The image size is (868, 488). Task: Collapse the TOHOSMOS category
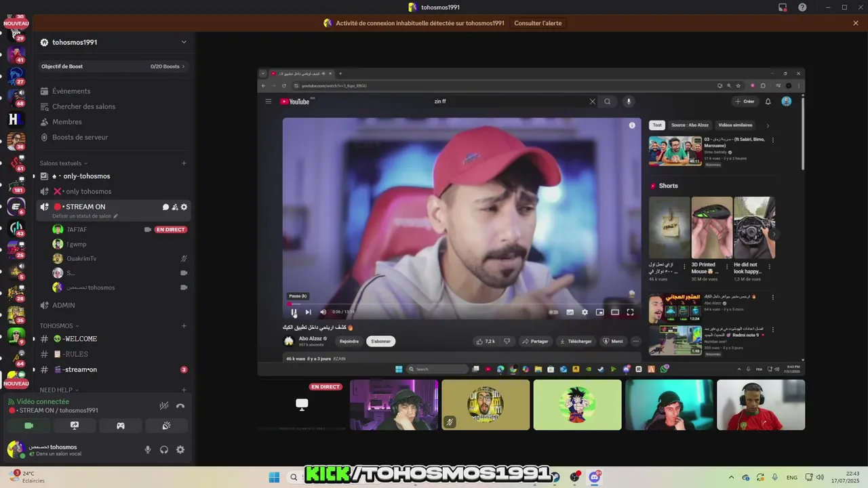pyautogui.click(x=60, y=326)
